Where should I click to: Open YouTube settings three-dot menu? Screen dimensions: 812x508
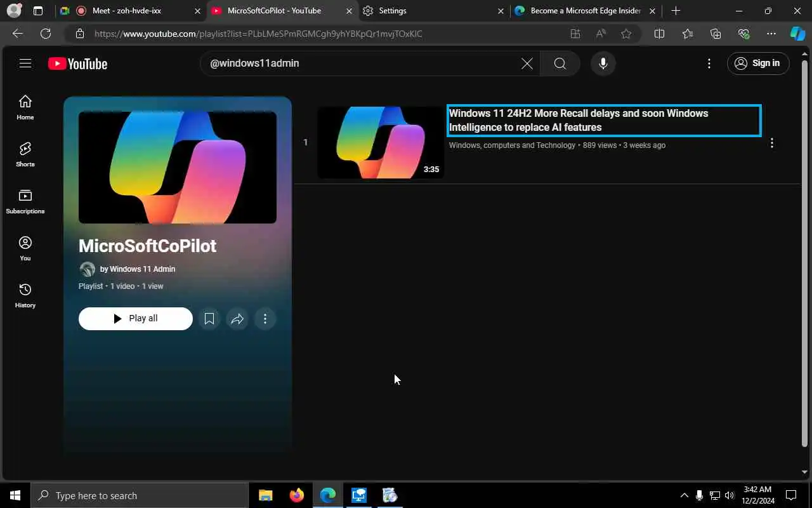[x=709, y=63]
